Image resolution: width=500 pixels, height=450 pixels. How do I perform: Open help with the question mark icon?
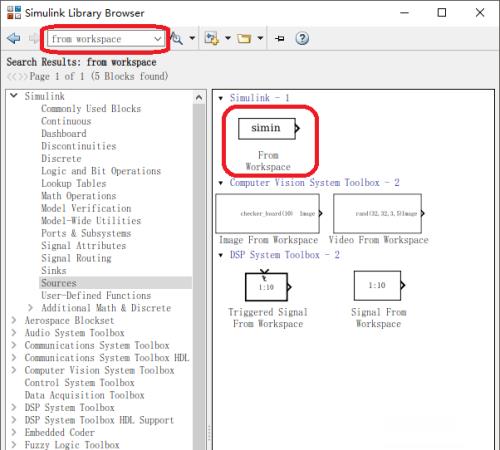(302, 39)
